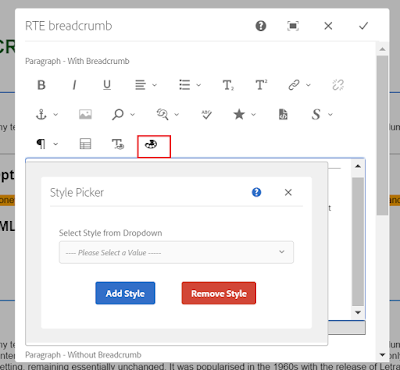Image resolution: width=400 pixels, height=370 pixels.
Task: Apply subscript formatting
Action: pos(228,85)
